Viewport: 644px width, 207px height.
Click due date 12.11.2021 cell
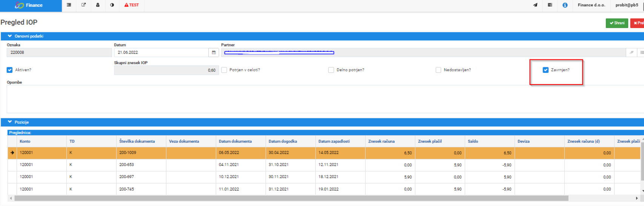(340, 165)
